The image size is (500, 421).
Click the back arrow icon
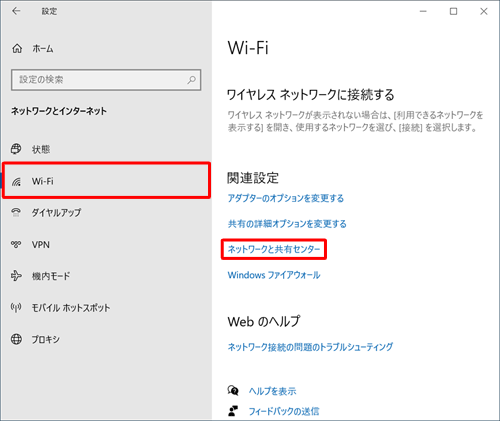coord(16,11)
